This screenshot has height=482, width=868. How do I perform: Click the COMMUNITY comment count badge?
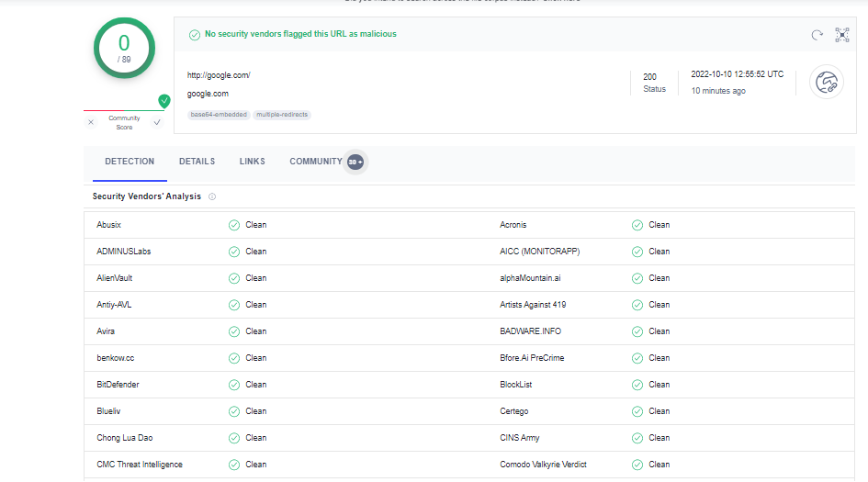coord(355,163)
